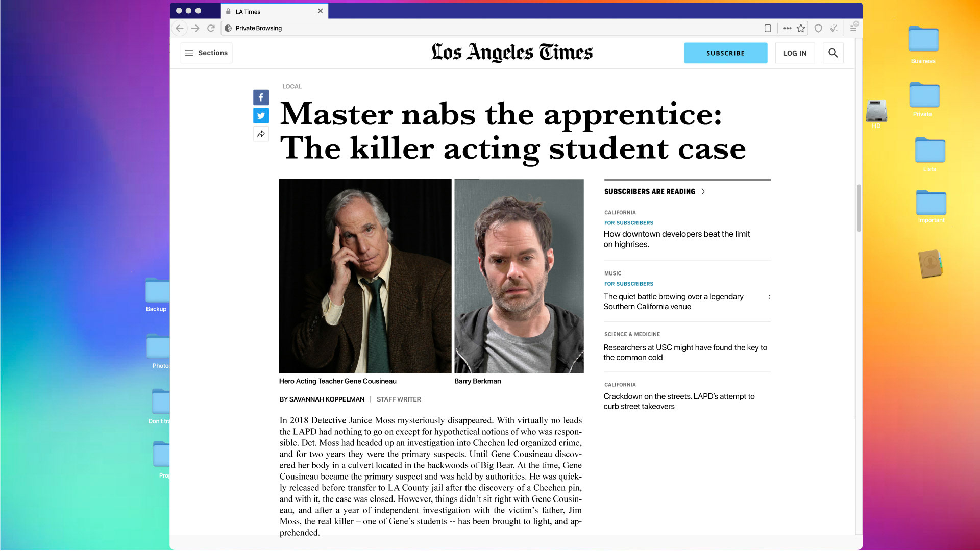Open the quiet battle Southern California venue story

click(x=673, y=302)
